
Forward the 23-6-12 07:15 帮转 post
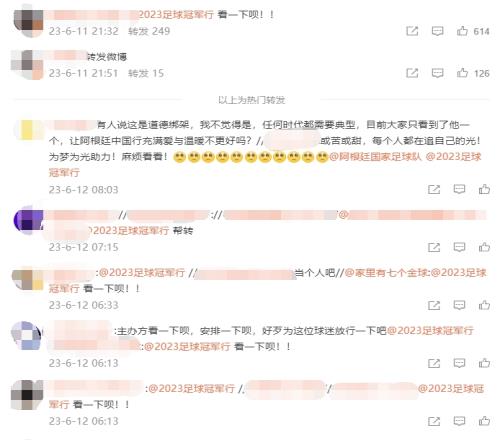tap(434, 247)
